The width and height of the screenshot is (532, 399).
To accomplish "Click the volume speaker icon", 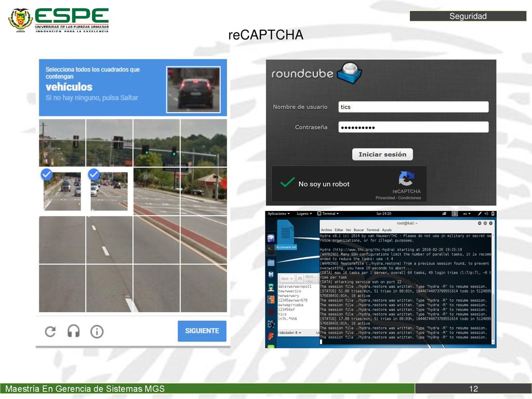I will (x=486, y=214).
